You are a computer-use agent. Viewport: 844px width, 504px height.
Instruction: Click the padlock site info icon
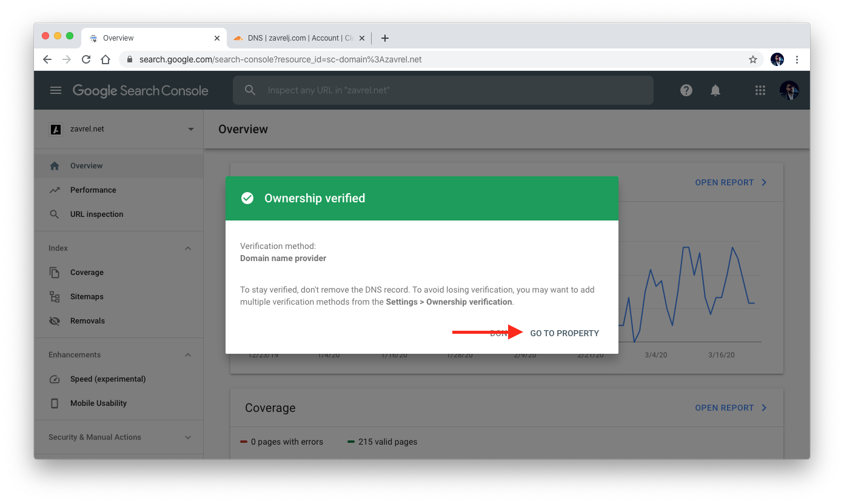[x=129, y=59]
